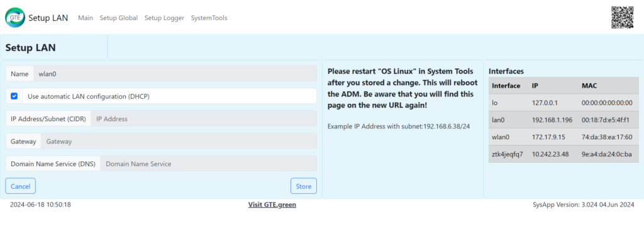Click the Setup LAN brand title
Screen dimensions: 644x228
48,18
